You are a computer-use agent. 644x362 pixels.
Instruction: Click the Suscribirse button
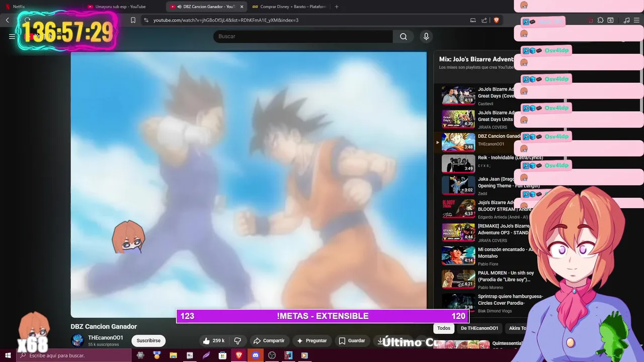pyautogui.click(x=148, y=341)
